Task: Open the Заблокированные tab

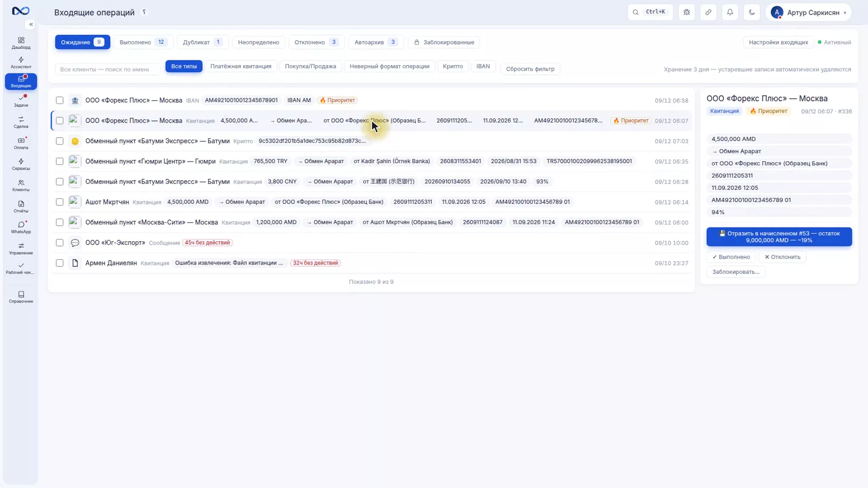Action: (x=444, y=42)
